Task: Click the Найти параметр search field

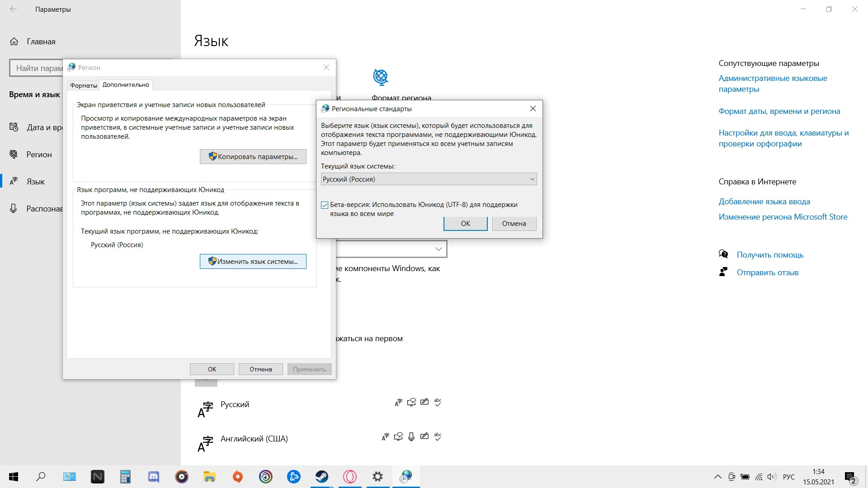Action: [x=36, y=68]
